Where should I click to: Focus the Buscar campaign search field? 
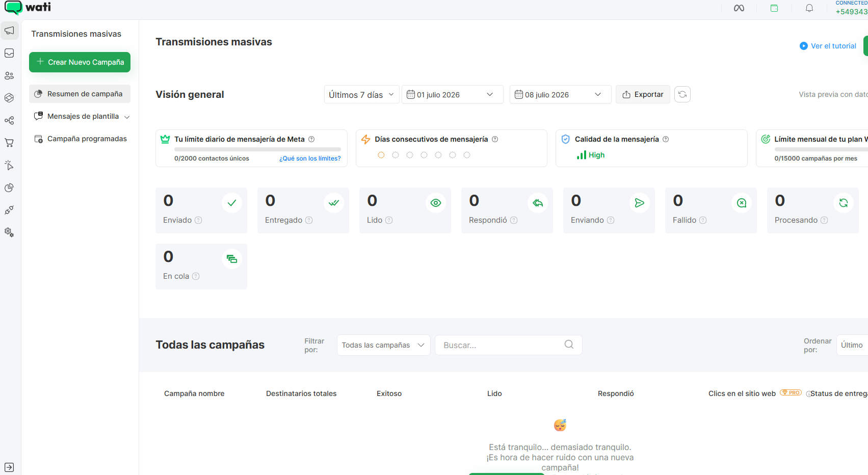point(508,345)
